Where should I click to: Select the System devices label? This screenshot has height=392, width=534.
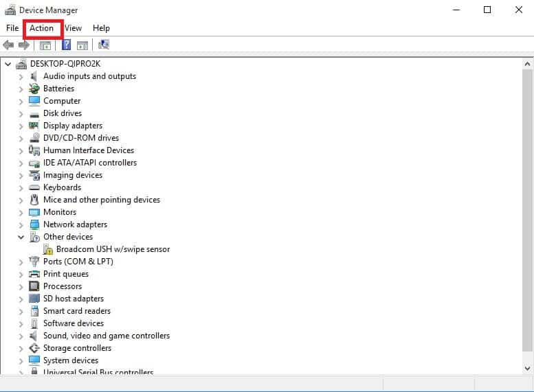click(x=71, y=360)
